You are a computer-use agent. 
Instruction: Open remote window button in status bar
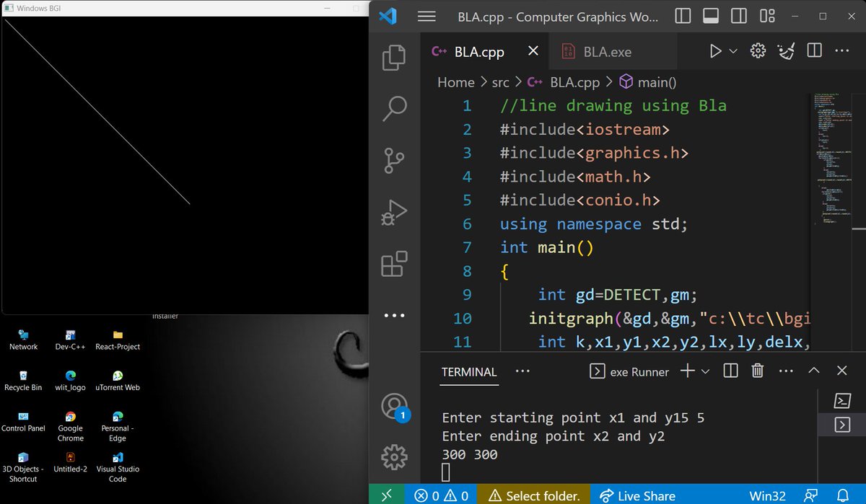387,495
